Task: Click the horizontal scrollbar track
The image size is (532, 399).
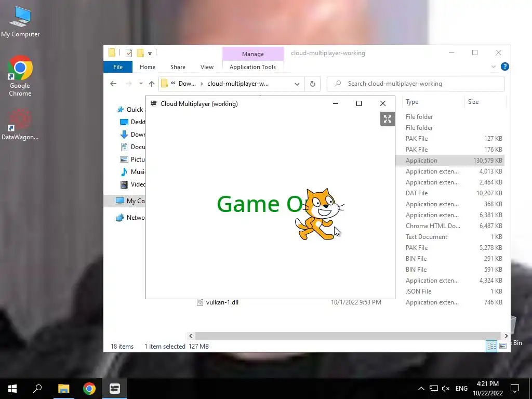Action: pyautogui.click(x=349, y=336)
